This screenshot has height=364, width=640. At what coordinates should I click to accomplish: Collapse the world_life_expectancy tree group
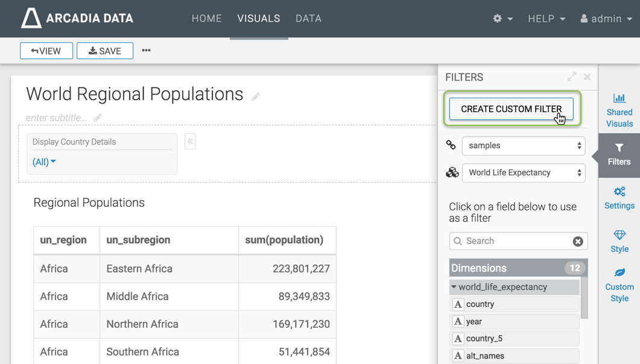click(454, 287)
